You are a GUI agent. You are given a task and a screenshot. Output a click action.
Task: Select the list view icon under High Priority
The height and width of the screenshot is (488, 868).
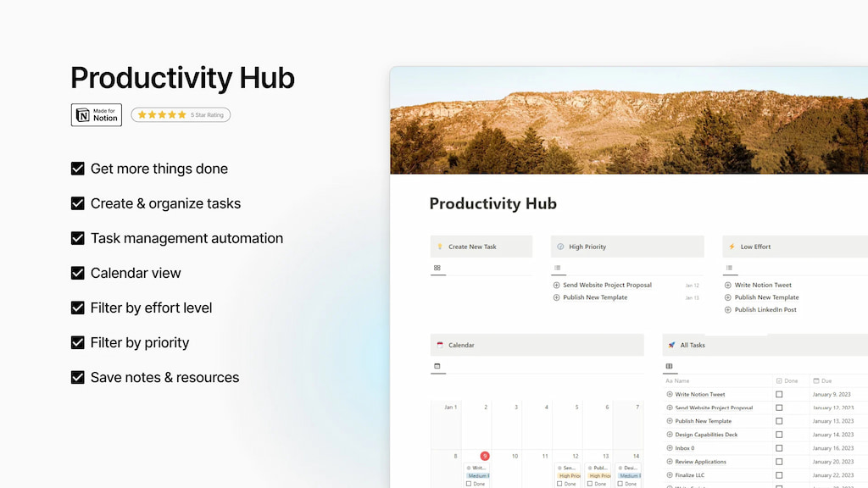[x=558, y=267]
